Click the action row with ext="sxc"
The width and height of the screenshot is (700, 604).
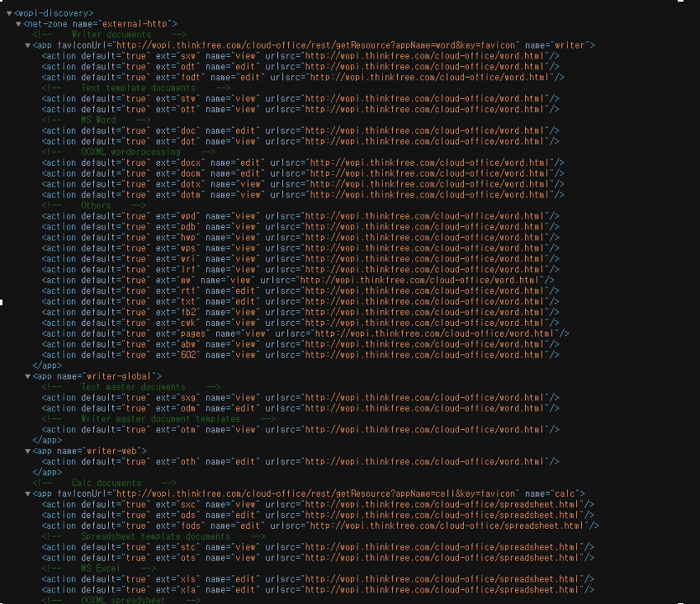tap(318, 506)
